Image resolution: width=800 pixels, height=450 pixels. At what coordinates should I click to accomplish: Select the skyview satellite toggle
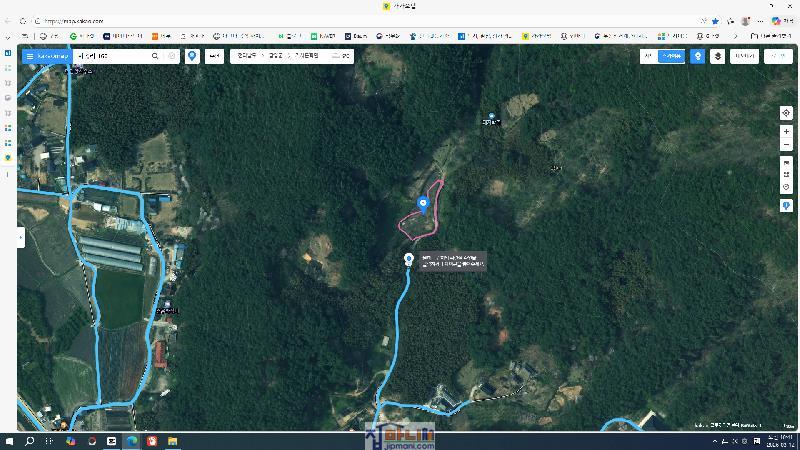[x=672, y=57]
